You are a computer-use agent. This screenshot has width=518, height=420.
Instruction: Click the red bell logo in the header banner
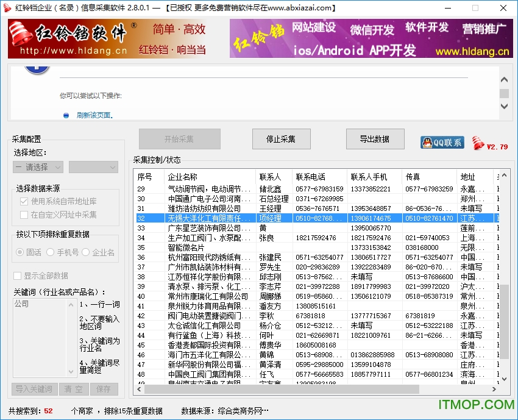tap(21, 34)
